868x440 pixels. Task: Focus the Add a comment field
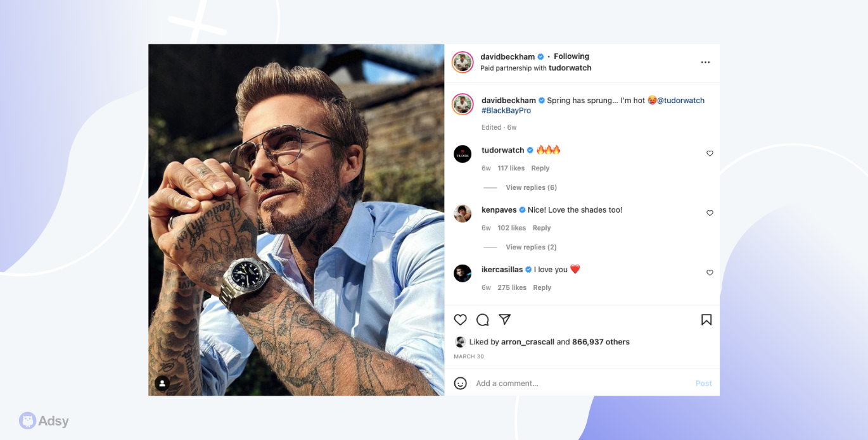point(583,383)
